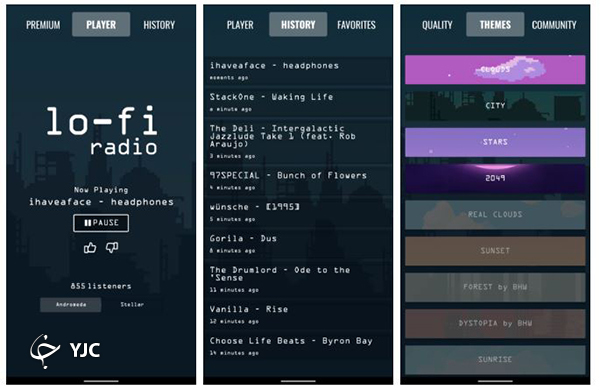Select The Drumlord - Ode to the 'Sense
Viewport: 600px width, 390px height.
(x=298, y=279)
